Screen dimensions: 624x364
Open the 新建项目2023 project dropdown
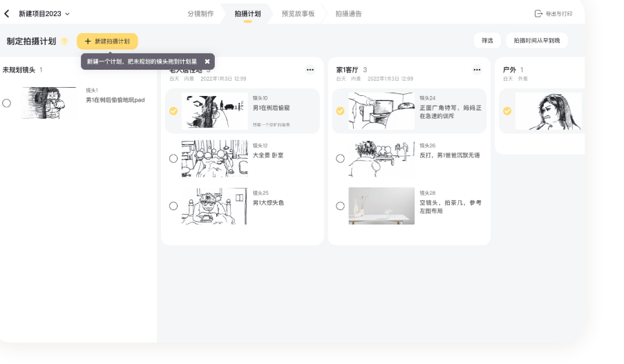(44, 14)
